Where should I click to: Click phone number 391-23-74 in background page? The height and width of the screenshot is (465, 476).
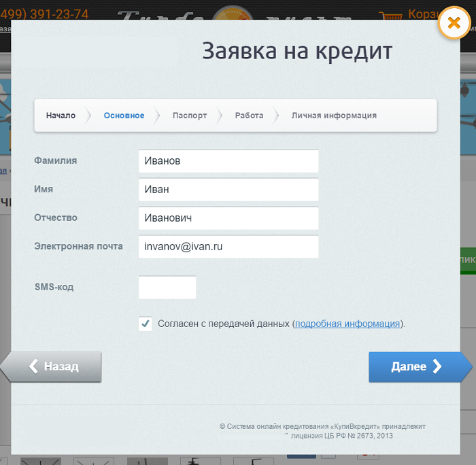(x=59, y=14)
